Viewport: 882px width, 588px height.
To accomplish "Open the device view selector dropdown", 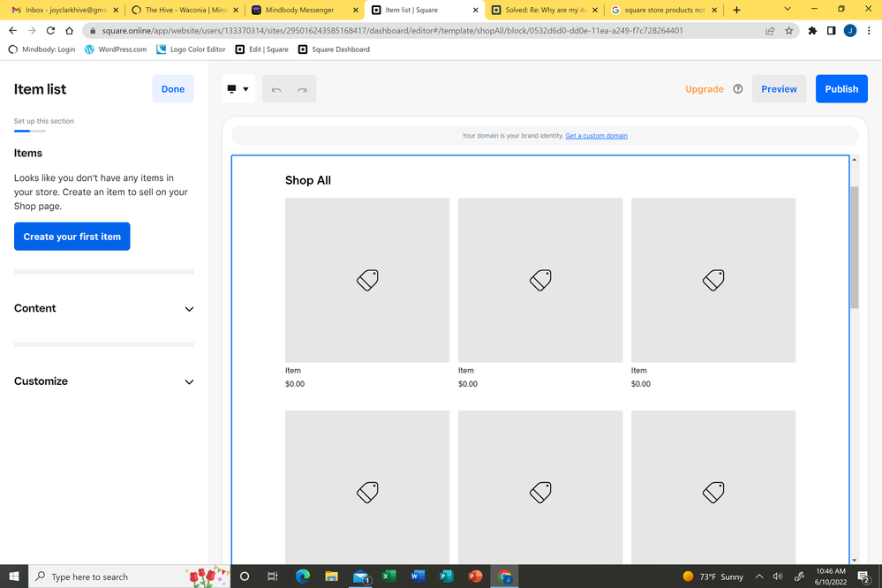I will [x=238, y=89].
